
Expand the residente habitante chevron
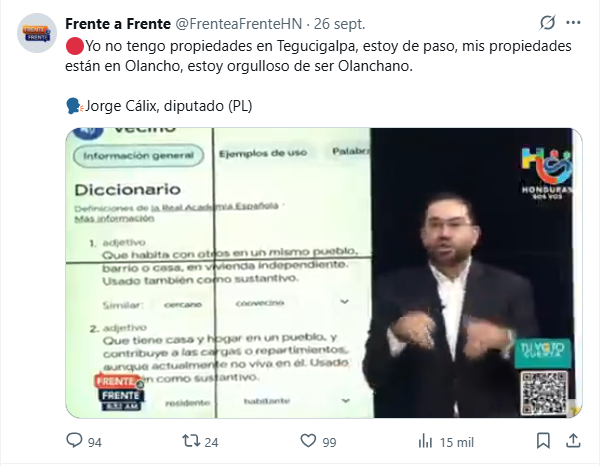coord(345,400)
